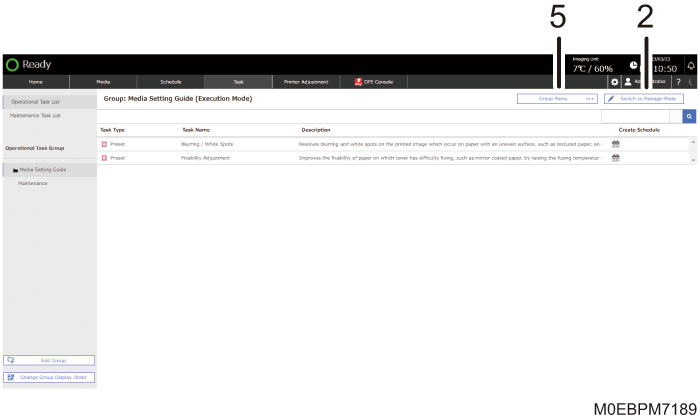The image size is (700, 420).
Task: Open the Printer Adjustment tab
Action: coord(305,81)
